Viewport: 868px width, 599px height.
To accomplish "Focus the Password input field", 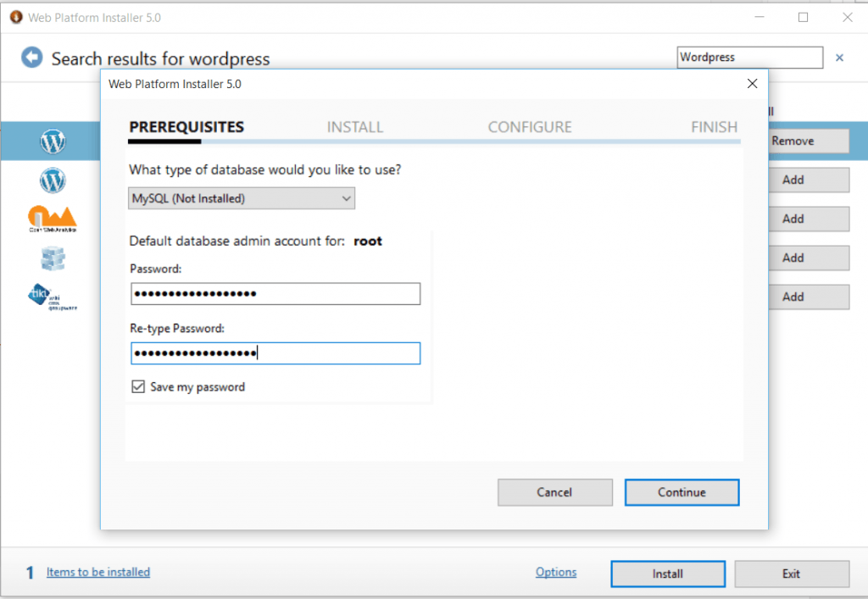I will pos(275,294).
